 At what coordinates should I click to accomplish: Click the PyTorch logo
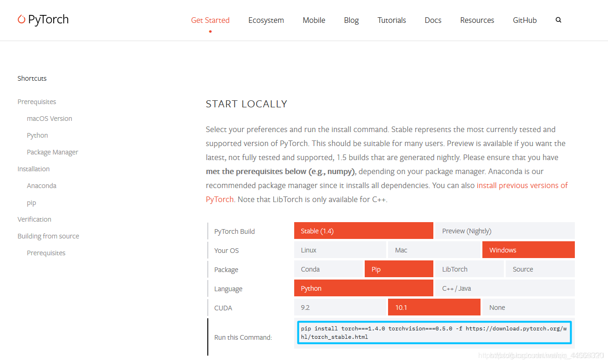43,20
